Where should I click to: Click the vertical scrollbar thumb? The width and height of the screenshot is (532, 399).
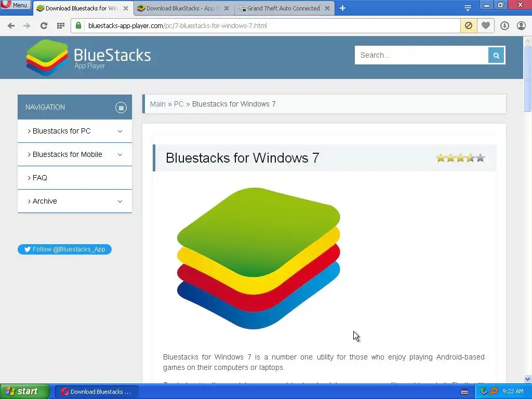(527, 78)
